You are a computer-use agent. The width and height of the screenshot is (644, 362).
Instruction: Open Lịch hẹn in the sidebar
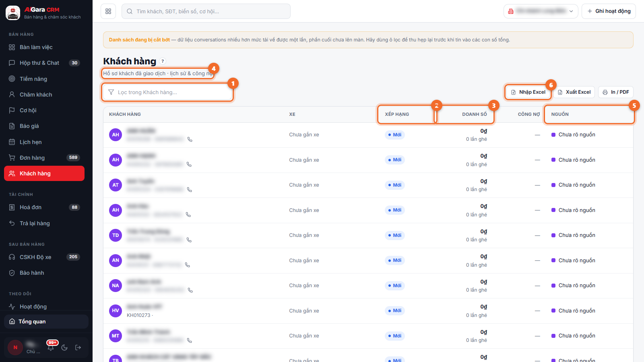coord(44,142)
